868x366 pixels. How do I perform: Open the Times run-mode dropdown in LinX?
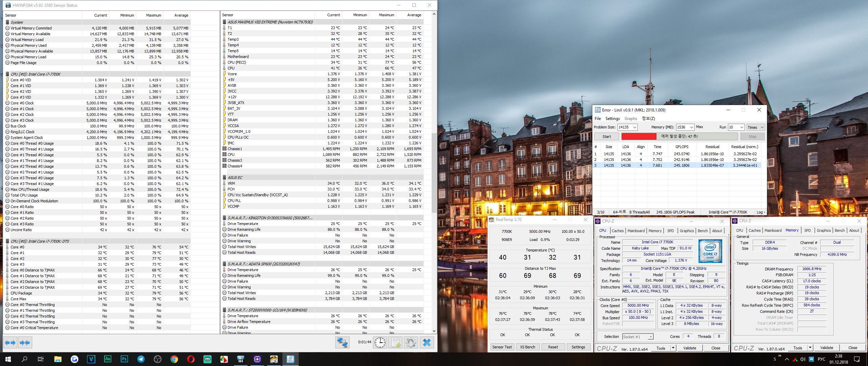click(756, 127)
